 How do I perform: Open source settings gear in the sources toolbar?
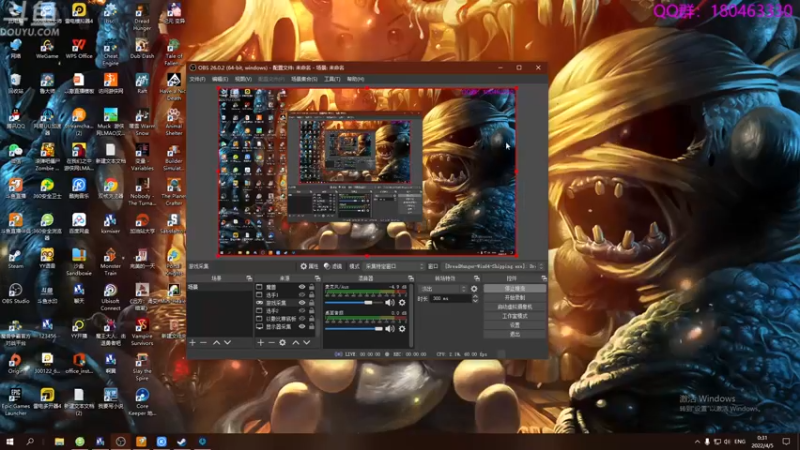click(x=283, y=342)
